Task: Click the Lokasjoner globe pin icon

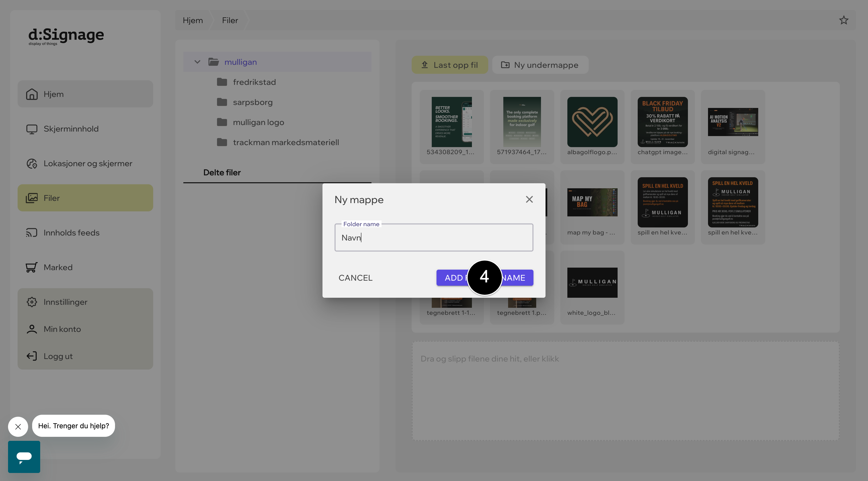Action: [32, 164]
